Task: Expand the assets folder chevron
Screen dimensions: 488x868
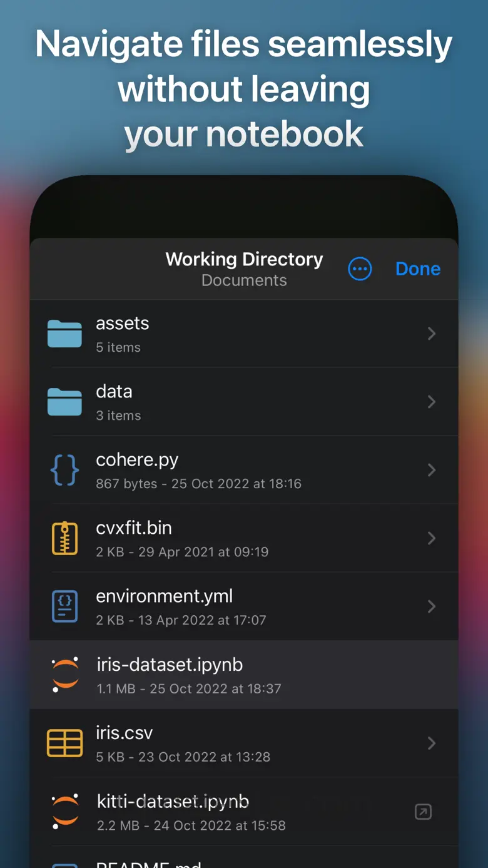Action: tap(432, 334)
